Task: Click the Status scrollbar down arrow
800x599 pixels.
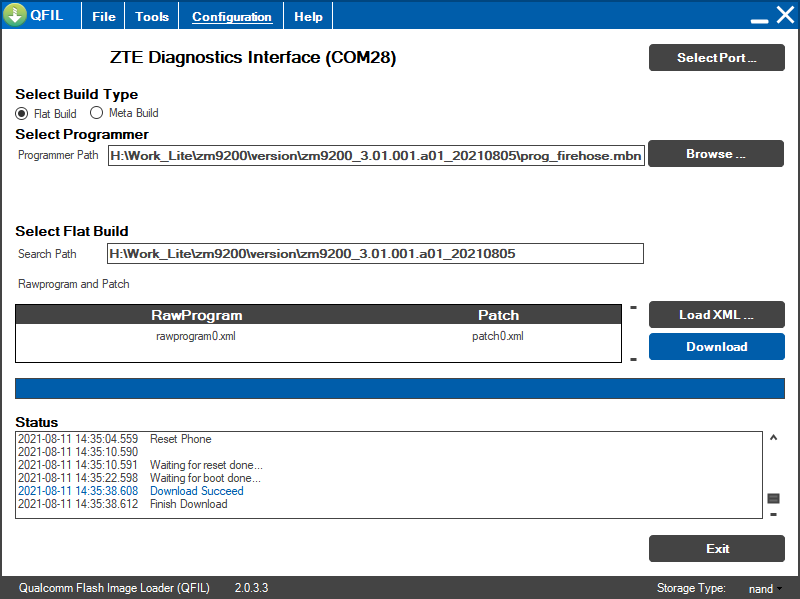Action: [773, 514]
